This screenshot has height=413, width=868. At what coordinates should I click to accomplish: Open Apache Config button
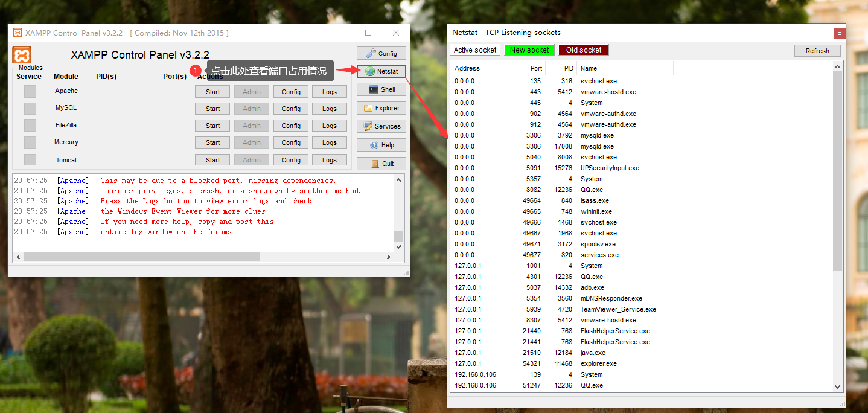tap(291, 92)
